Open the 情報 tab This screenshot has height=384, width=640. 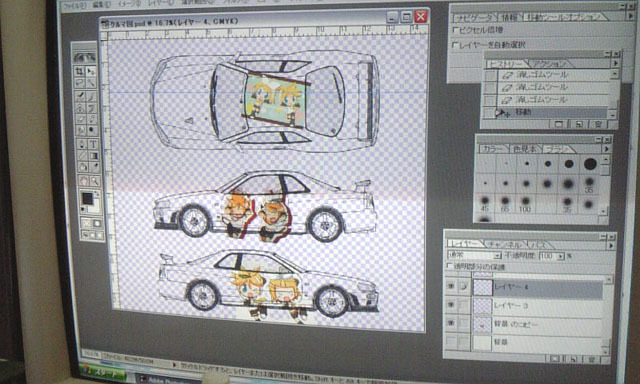[x=509, y=17]
